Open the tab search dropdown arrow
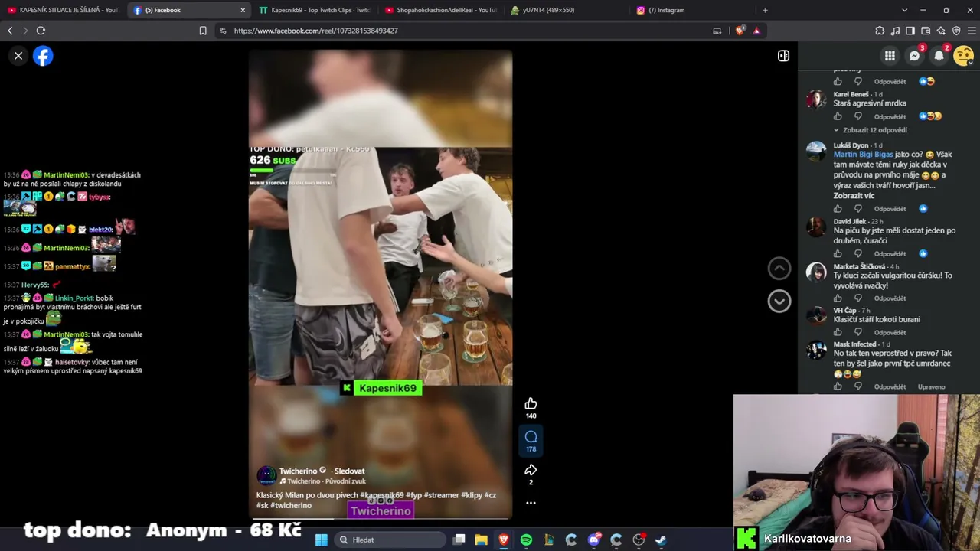 pyautogui.click(x=904, y=10)
